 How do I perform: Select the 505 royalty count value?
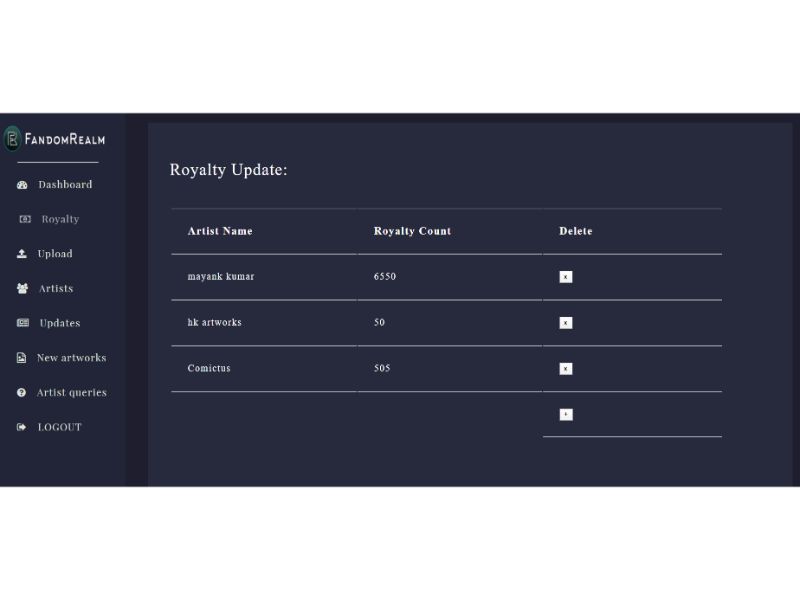pyautogui.click(x=382, y=369)
